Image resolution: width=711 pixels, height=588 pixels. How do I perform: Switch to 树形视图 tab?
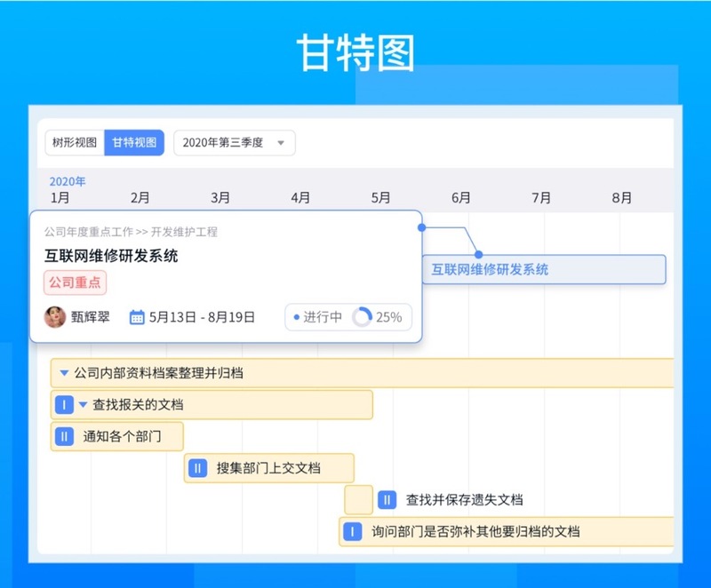tap(75, 142)
